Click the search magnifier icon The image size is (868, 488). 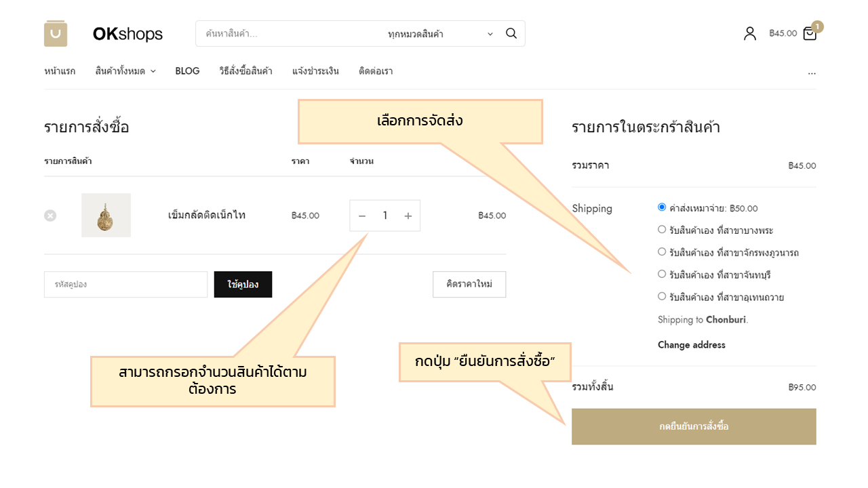point(511,33)
